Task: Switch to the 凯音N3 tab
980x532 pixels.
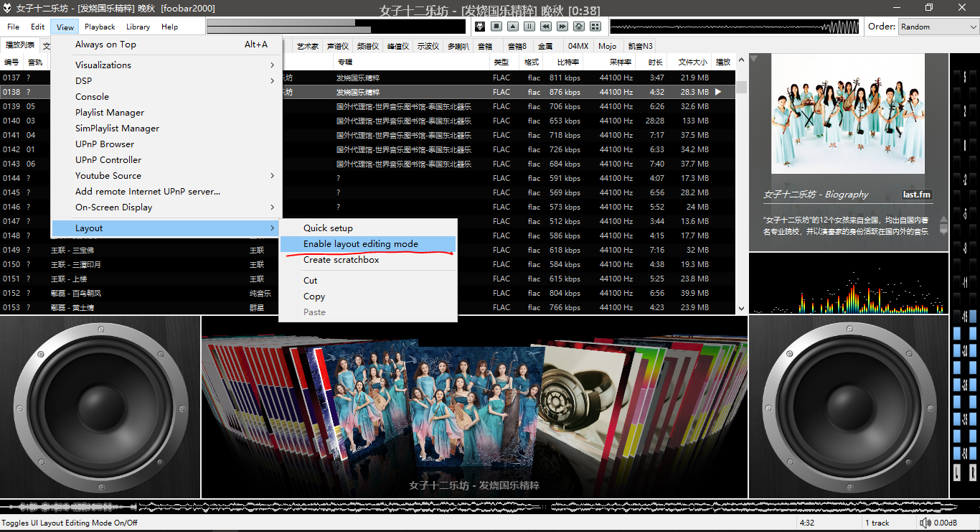Action: pyautogui.click(x=640, y=46)
